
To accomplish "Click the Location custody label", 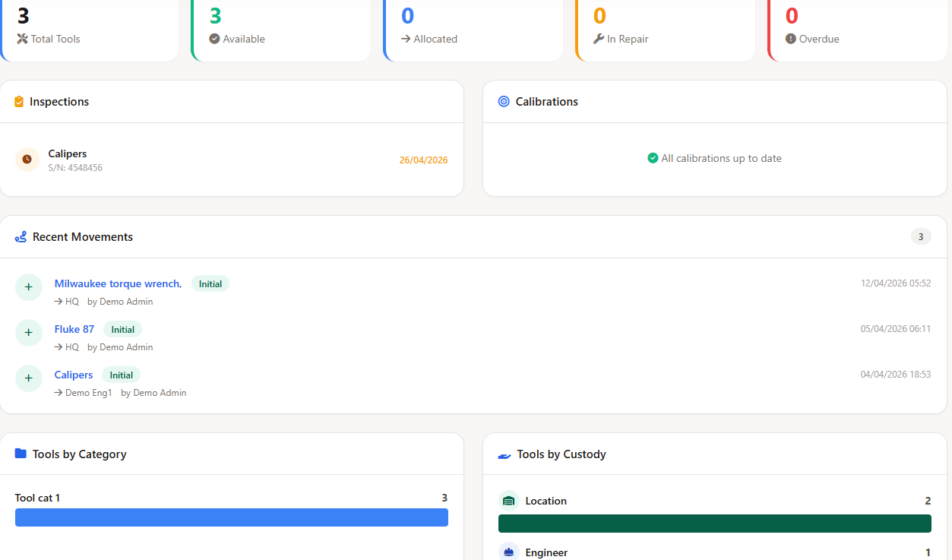I will (546, 501).
